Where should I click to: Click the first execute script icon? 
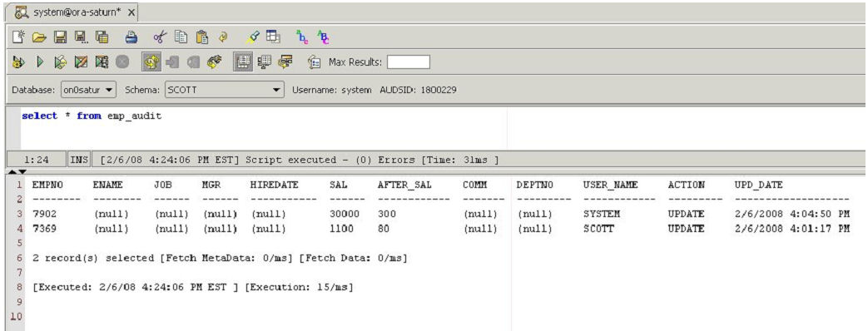click(x=20, y=62)
